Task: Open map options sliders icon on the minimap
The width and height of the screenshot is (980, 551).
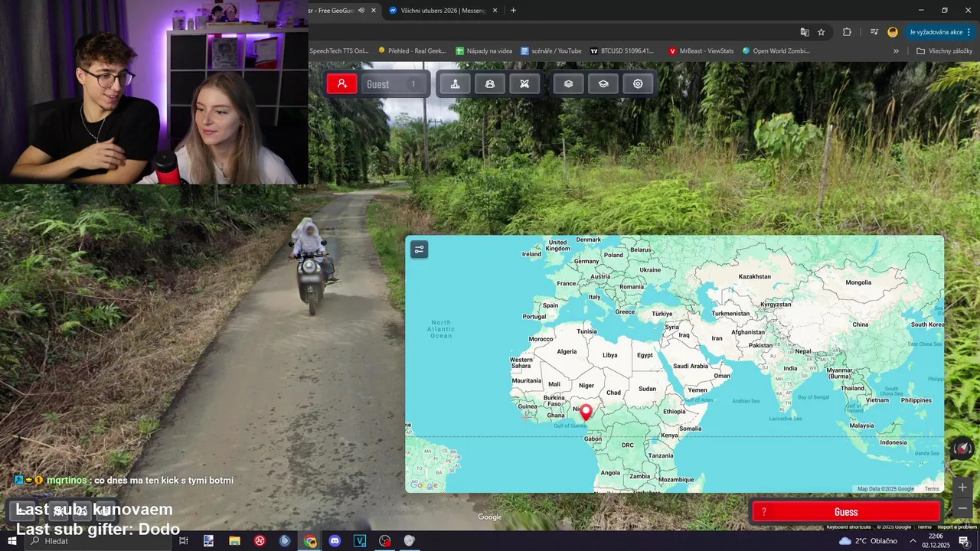Action: tap(419, 249)
